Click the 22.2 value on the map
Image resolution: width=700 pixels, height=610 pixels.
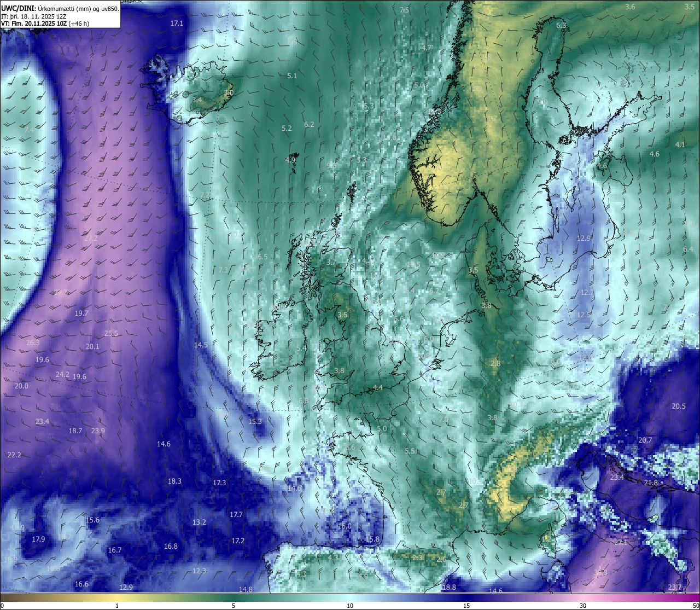click(14, 455)
